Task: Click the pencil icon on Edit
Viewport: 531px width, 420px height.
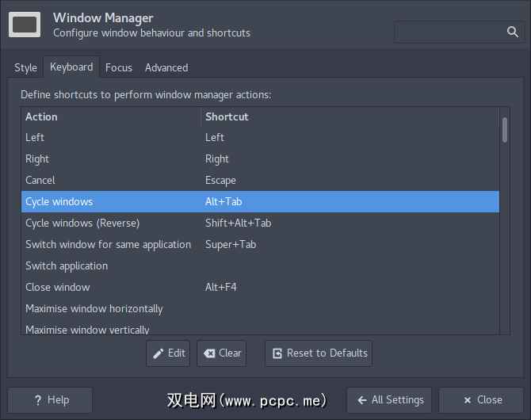Action: pos(159,353)
